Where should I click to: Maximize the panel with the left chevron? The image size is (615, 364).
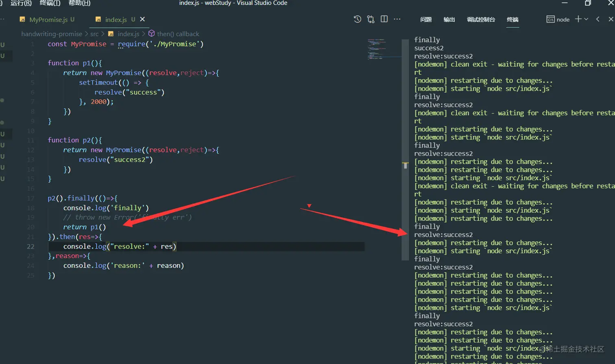(598, 19)
